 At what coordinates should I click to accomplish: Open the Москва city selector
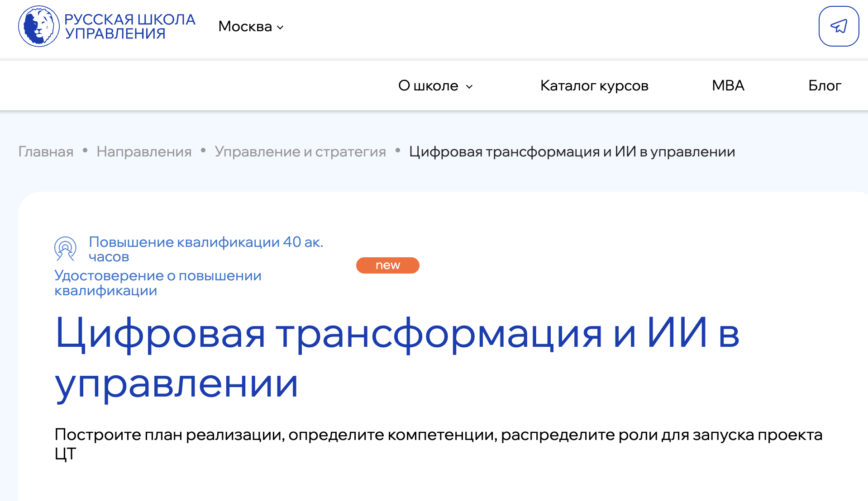click(x=245, y=27)
